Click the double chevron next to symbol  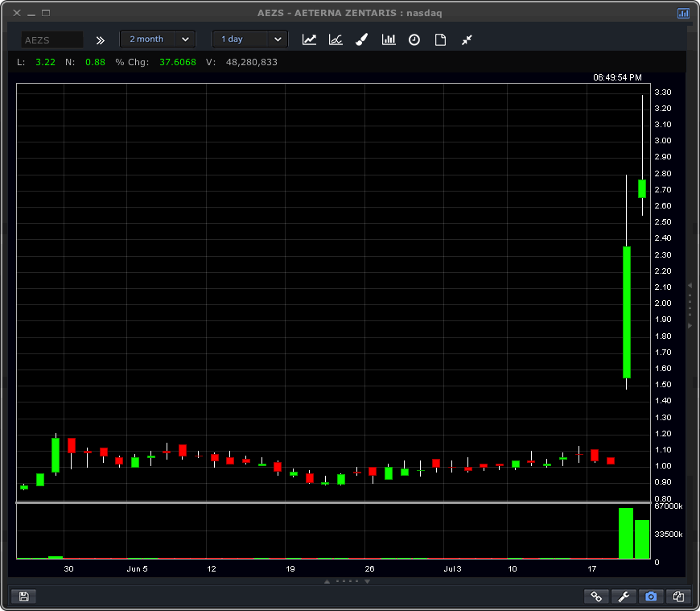101,39
